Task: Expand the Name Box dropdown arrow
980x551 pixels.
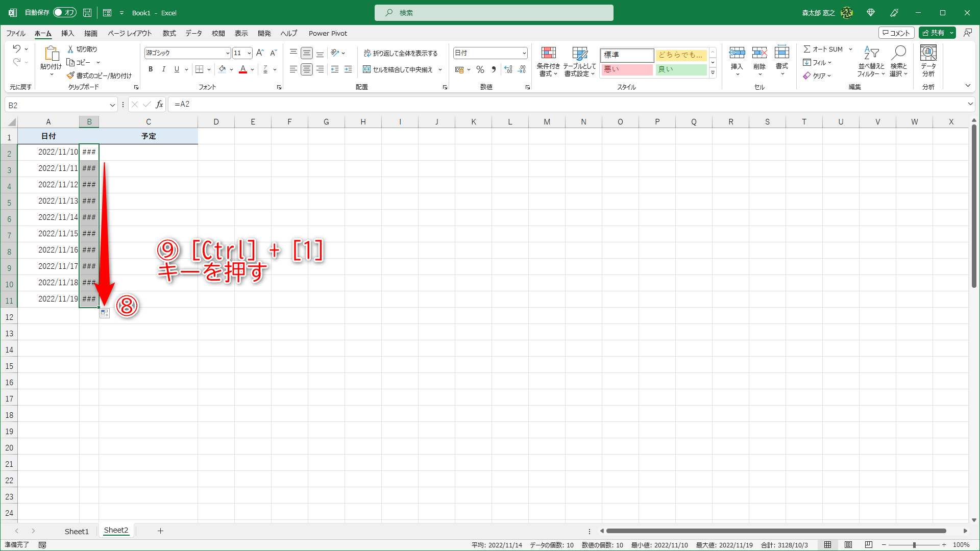Action: (x=112, y=105)
